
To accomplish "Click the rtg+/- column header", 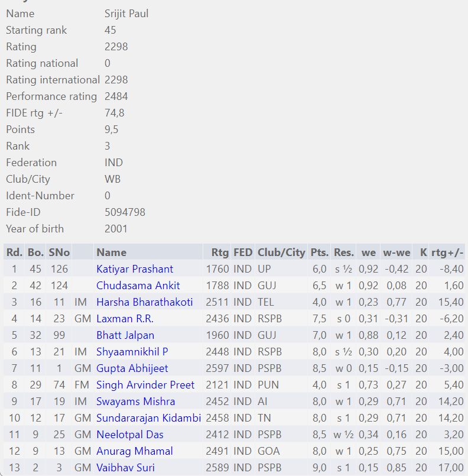I will click(x=447, y=252).
